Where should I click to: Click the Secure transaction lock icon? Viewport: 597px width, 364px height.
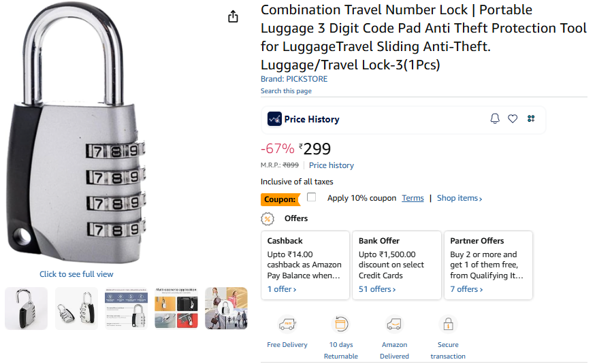point(448,324)
